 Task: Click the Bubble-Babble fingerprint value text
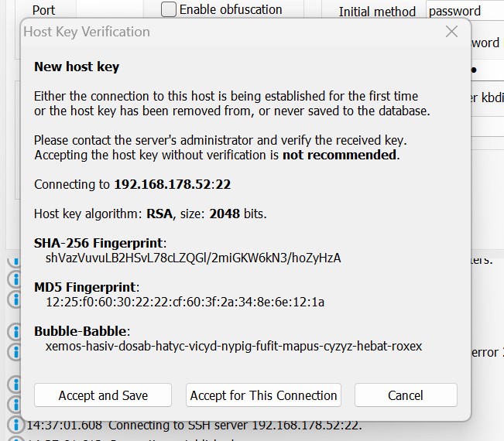click(x=234, y=346)
